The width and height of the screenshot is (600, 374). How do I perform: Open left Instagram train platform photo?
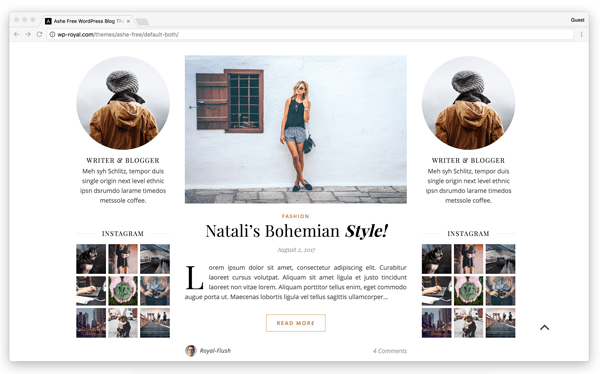155,259
